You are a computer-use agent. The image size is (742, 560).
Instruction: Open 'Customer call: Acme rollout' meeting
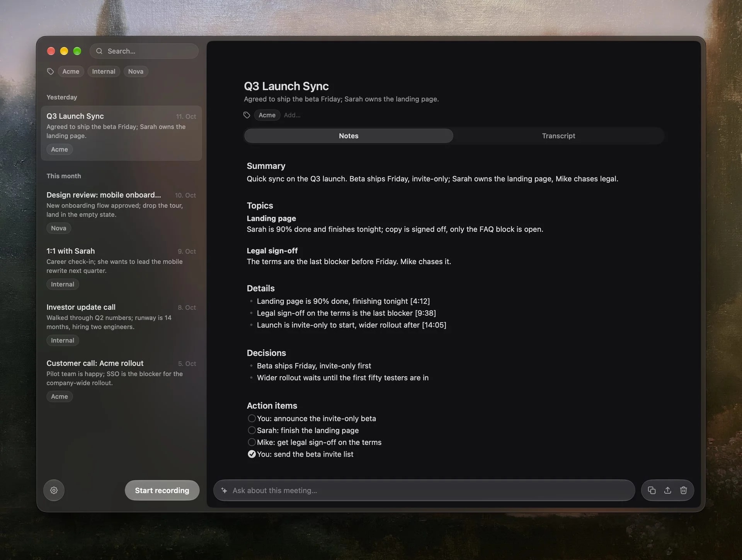(x=121, y=380)
